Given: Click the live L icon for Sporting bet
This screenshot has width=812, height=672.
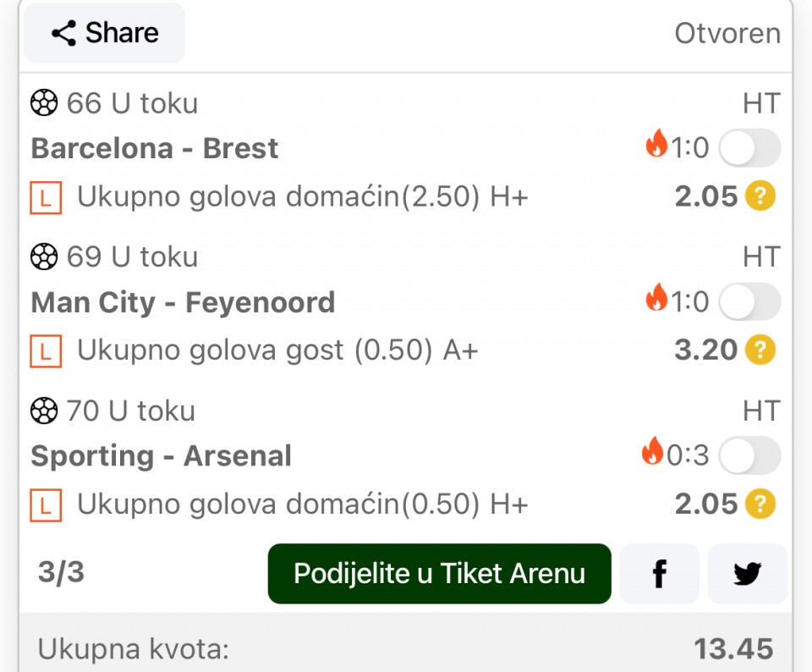Looking at the screenshot, I should (46, 505).
